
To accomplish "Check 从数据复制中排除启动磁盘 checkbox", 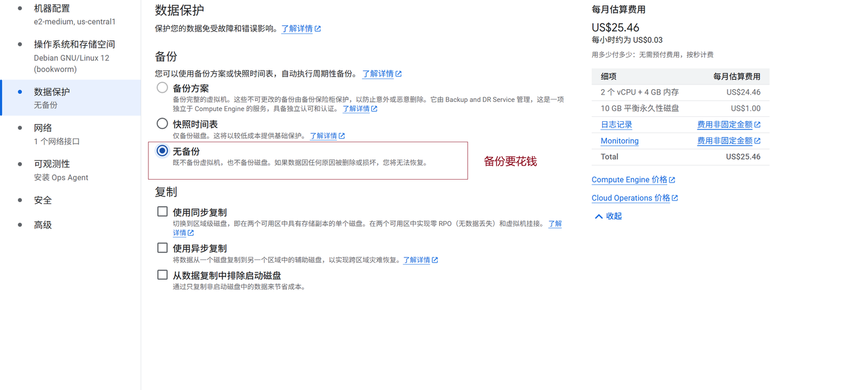I will tap(162, 275).
